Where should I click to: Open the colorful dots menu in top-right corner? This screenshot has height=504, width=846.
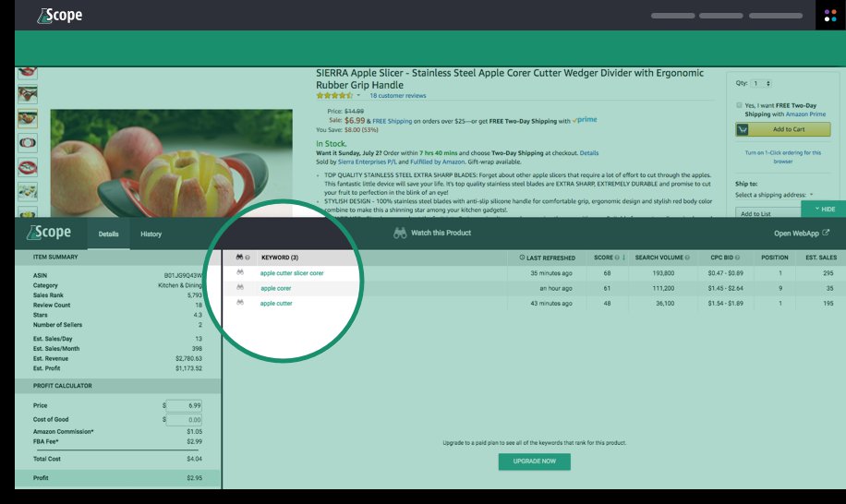click(830, 16)
